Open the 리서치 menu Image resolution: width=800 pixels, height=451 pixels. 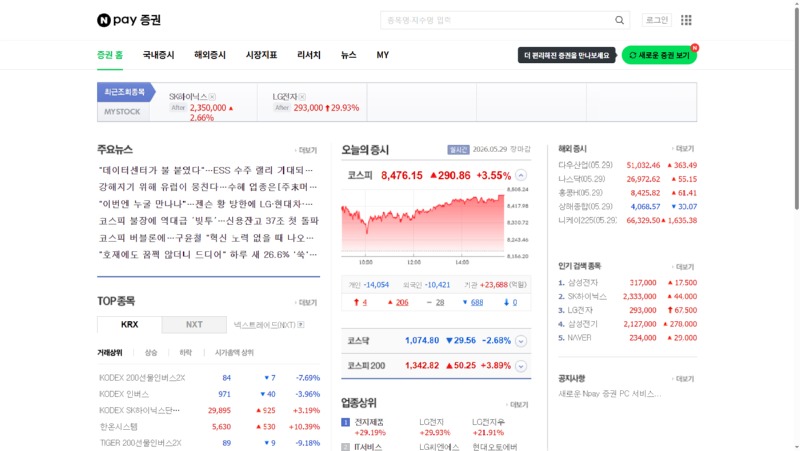point(309,55)
